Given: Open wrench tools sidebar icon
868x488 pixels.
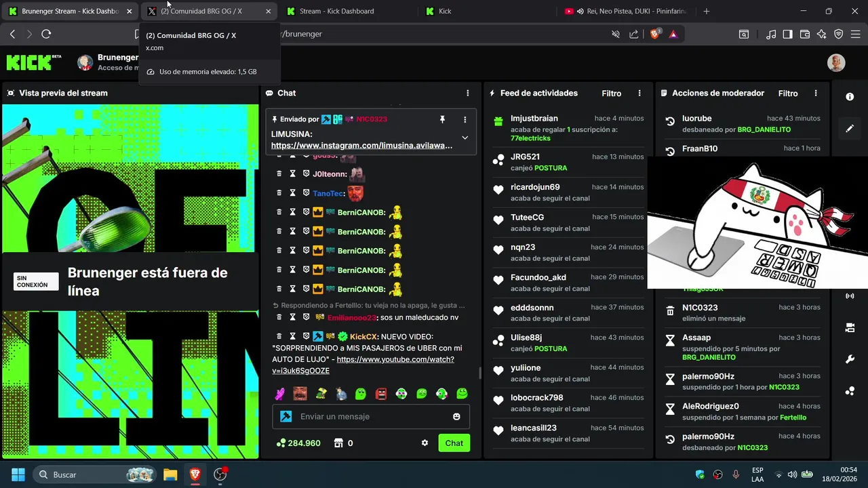Looking at the screenshot, I should 850,359.
